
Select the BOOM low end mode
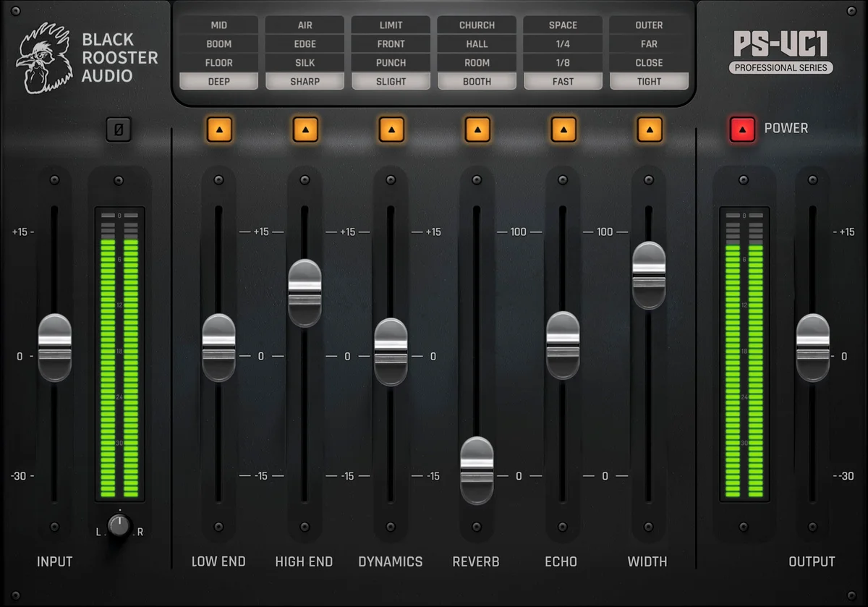(x=218, y=43)
